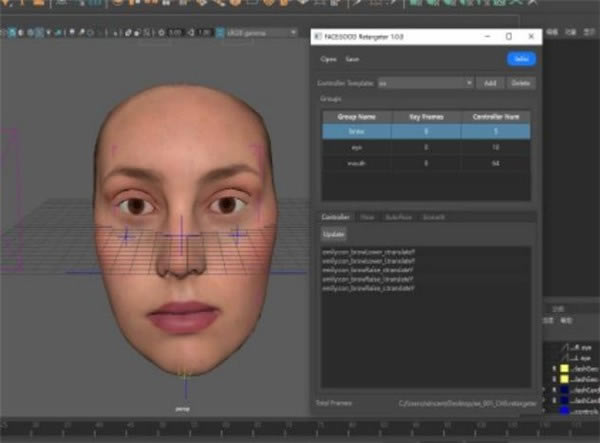Expand the Controller Template dropdown
This screenshot has width=600, height=443.
tap(426, 83)
